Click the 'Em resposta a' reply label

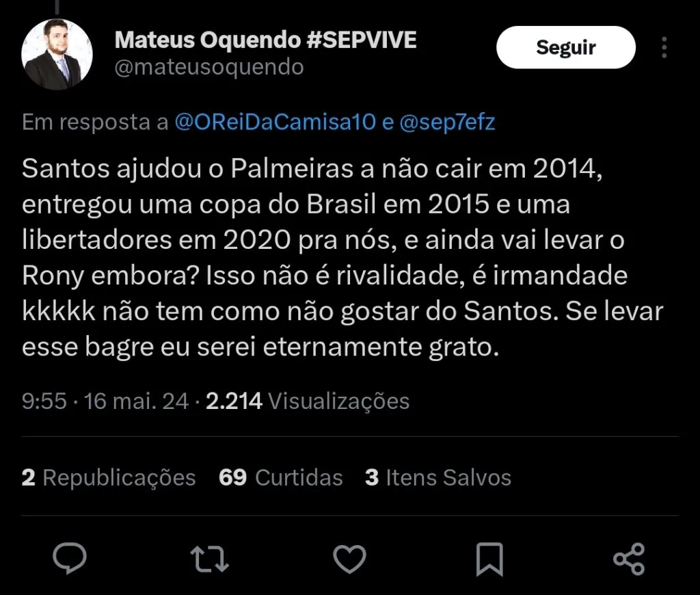[x=95, y=122]
